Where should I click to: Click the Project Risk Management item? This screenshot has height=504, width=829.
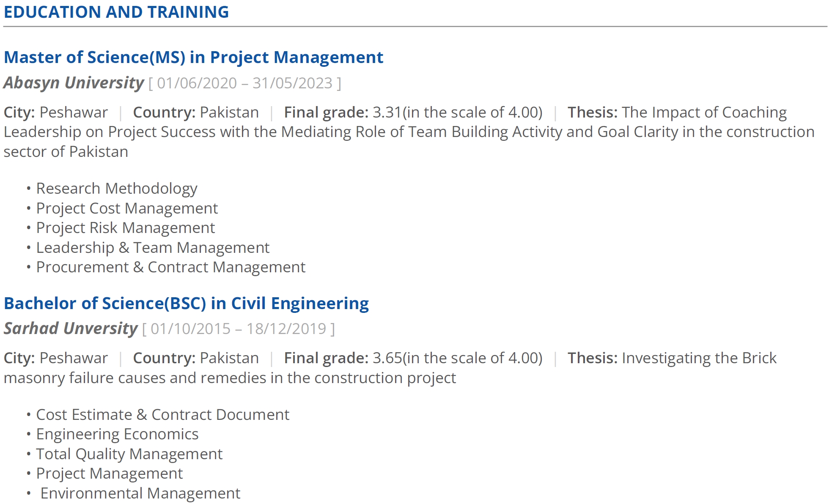coord(126,228)
